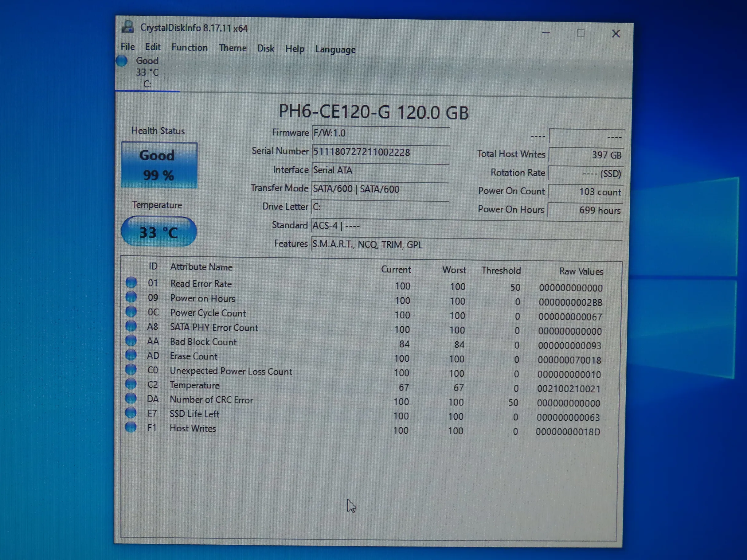Click the status dot for Host Writes
This screenshot has height=560, width=747.
[131, 427]
